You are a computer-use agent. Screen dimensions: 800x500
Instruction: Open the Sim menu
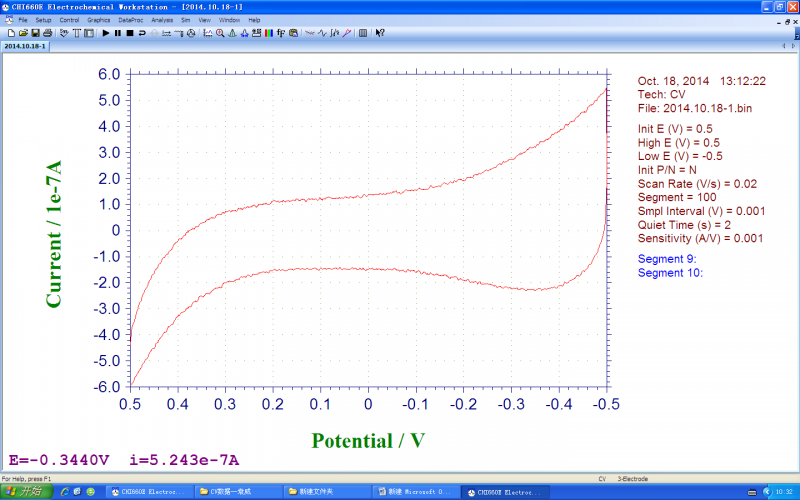[x=186, y=20]
